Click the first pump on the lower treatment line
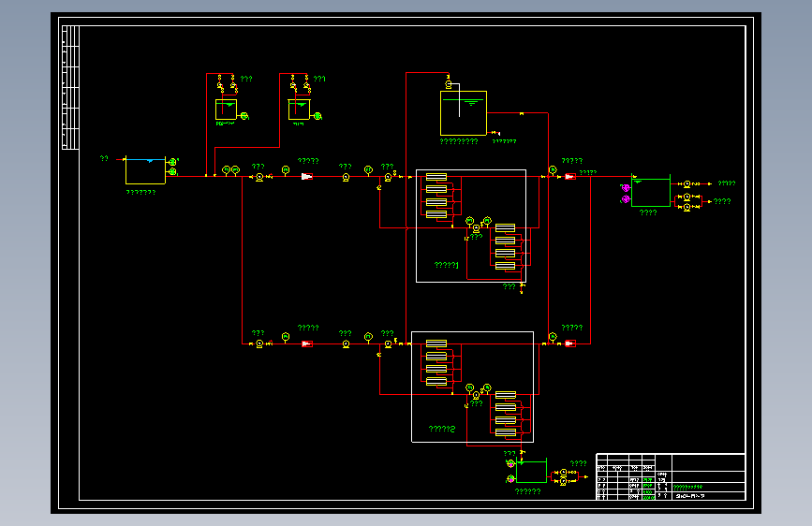The height and width of the screenshot is (526, 812). 259,343
